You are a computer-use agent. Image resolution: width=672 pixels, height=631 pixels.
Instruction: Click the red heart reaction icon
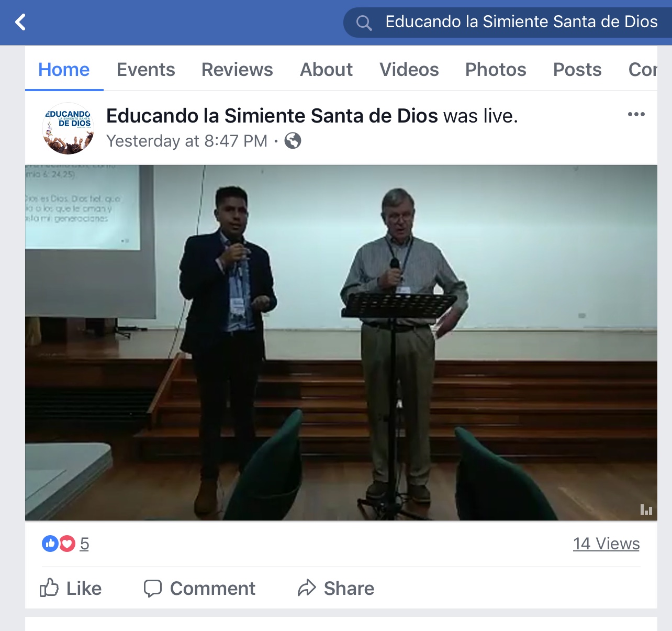67,544
